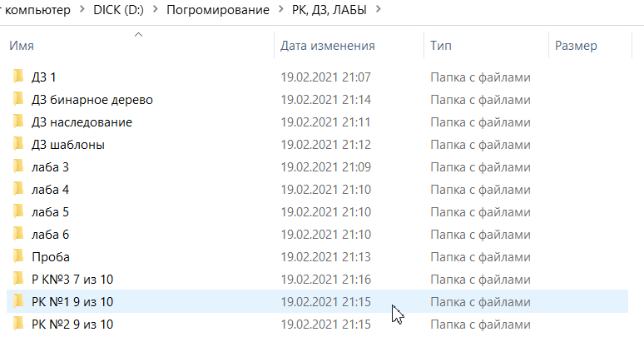Select the Р К№3 7 из 10 folder
The height and width of the screenshot is (342, 644).
71,279
